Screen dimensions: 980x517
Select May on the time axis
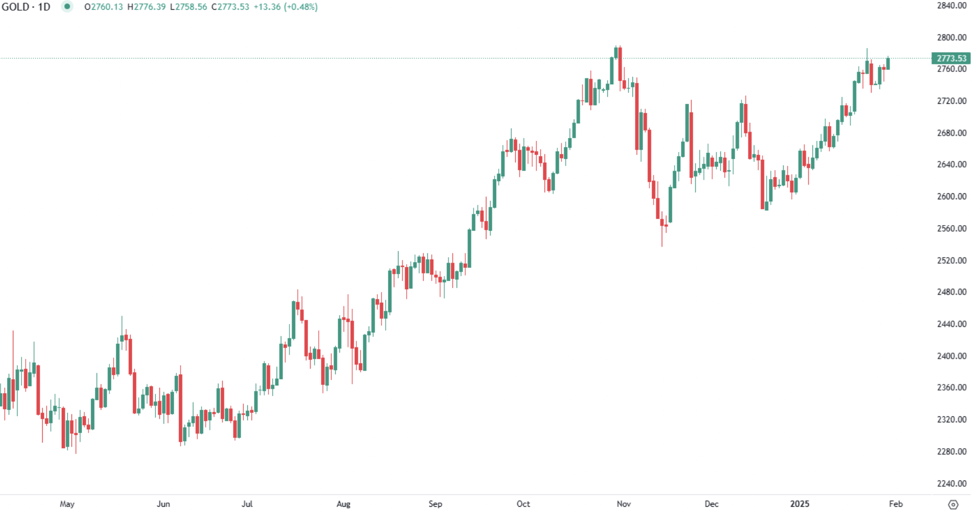point(67,504)
